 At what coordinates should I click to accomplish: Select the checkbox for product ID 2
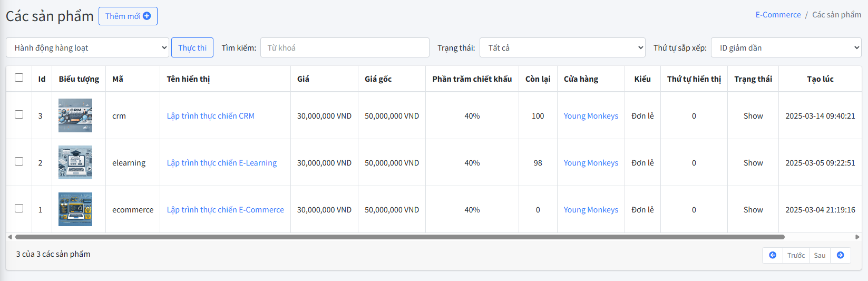coord(19,161)
